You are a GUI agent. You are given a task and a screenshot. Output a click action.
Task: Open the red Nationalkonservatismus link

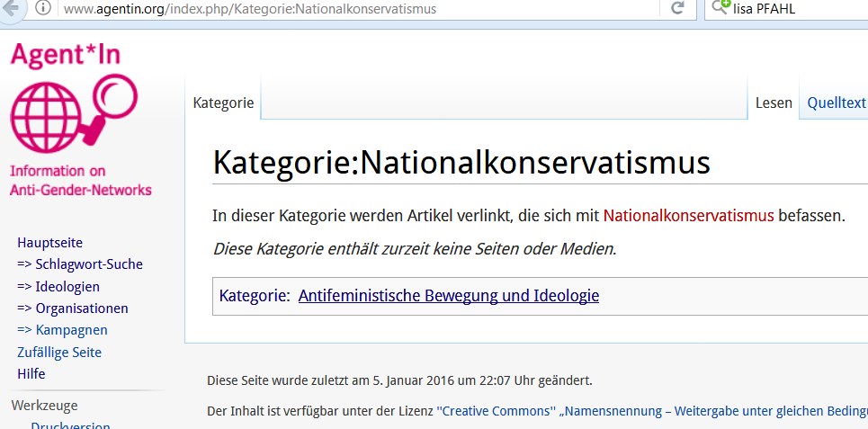pyautogui.click(x=688, y=216)
